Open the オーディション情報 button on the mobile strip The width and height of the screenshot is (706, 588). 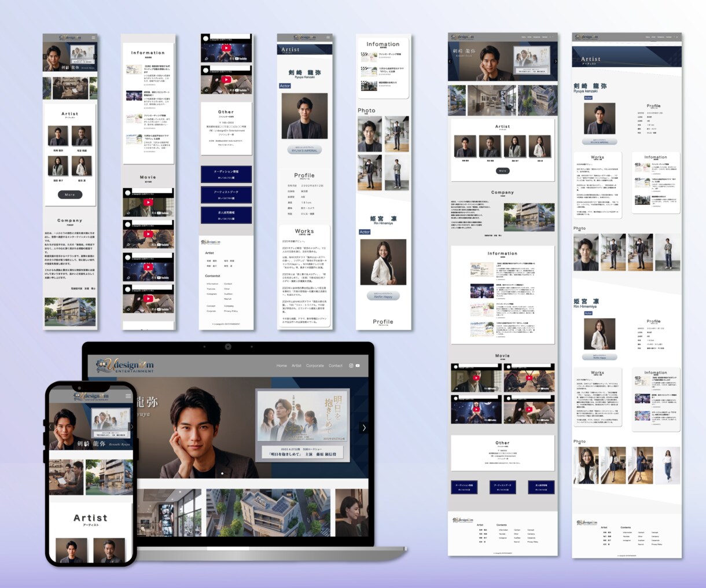coord(226,174)
